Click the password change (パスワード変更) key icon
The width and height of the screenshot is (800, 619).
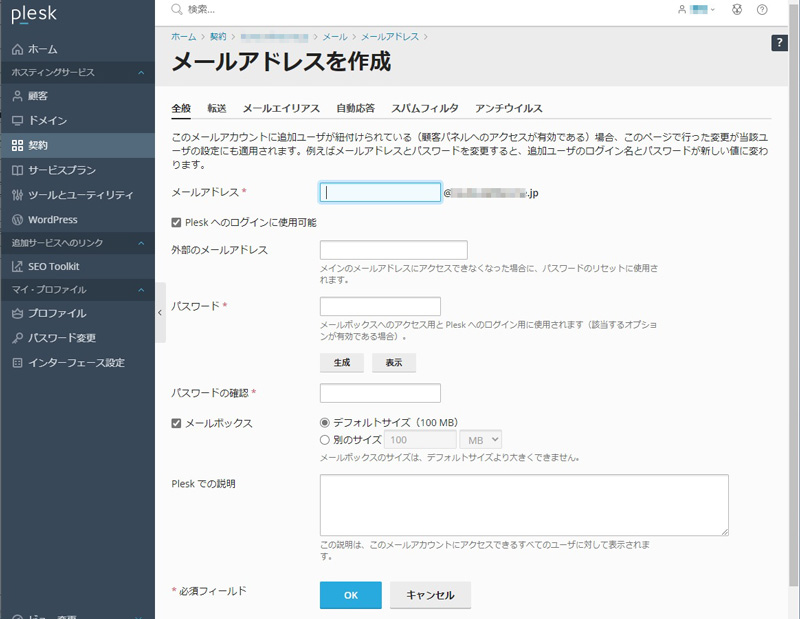click(17, 338)
